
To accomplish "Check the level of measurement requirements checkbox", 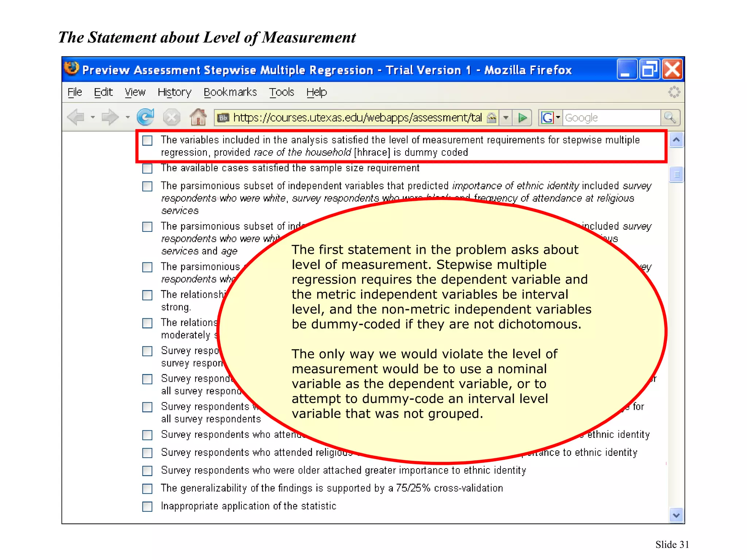I will coord(147,140).
